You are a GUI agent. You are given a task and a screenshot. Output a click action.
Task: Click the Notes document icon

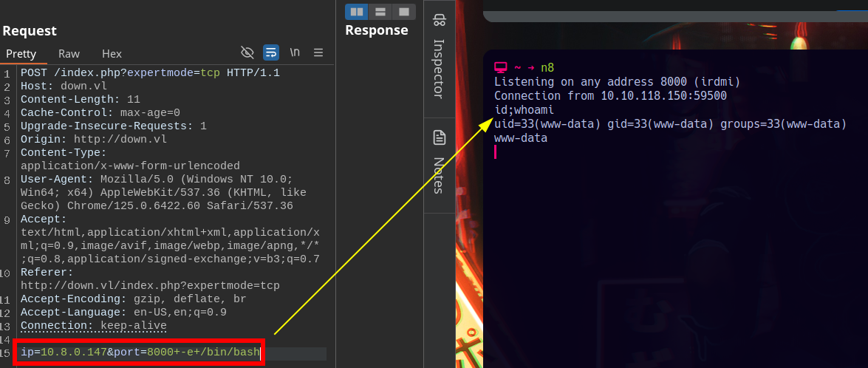click(439, 137)
